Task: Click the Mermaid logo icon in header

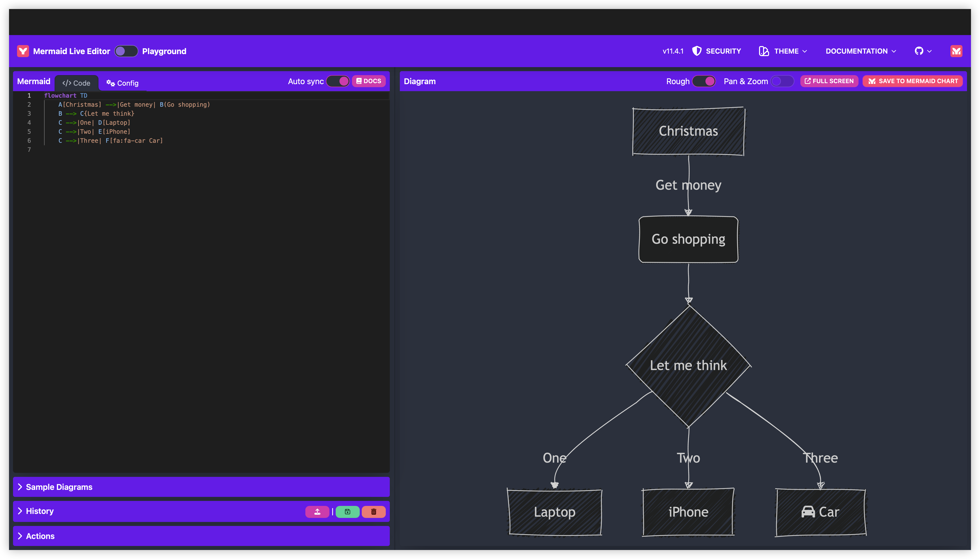Action: click(x=23, y=51)
